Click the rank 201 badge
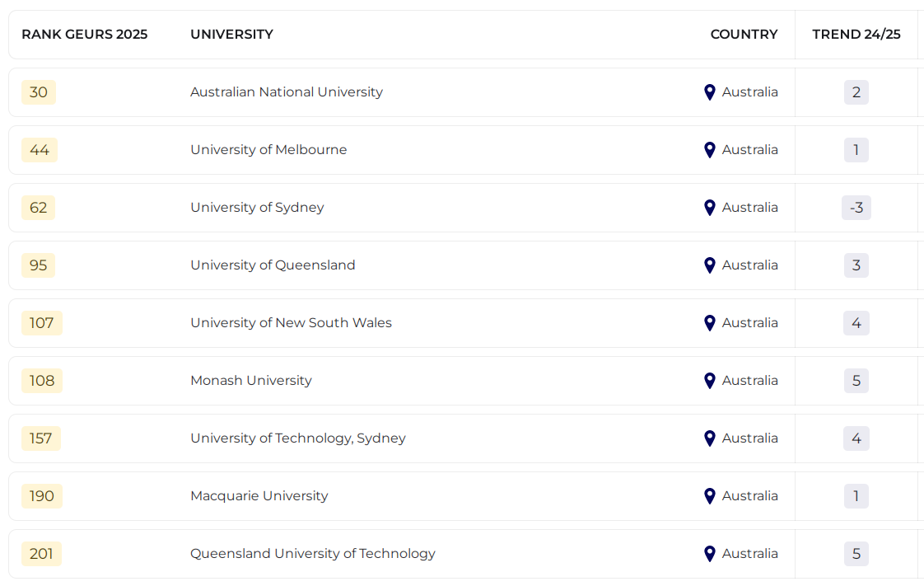924x586 pixels. pos(41,554)
